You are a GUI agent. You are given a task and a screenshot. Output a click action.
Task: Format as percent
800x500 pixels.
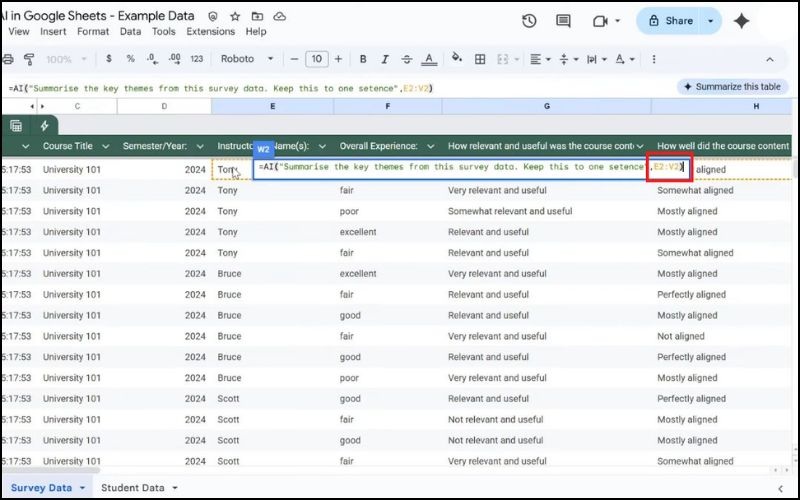130,59
